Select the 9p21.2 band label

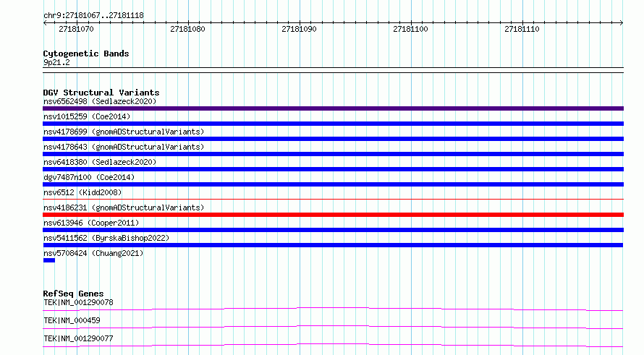[x=56, y=62]
